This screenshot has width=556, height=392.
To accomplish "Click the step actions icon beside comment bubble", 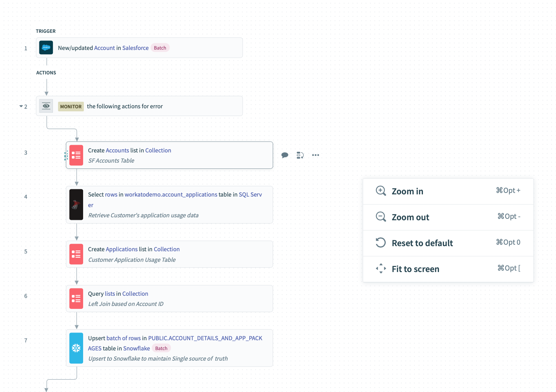I will 300,155.
